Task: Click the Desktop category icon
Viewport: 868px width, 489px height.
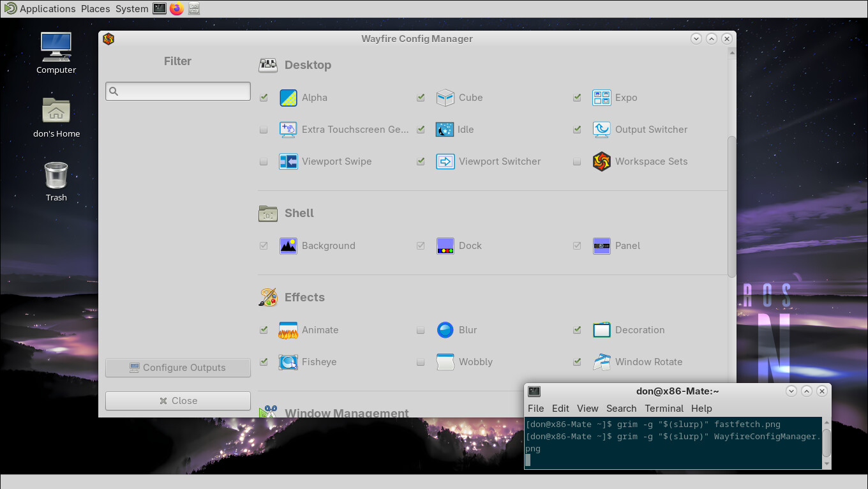Action: tap(268, 65)
